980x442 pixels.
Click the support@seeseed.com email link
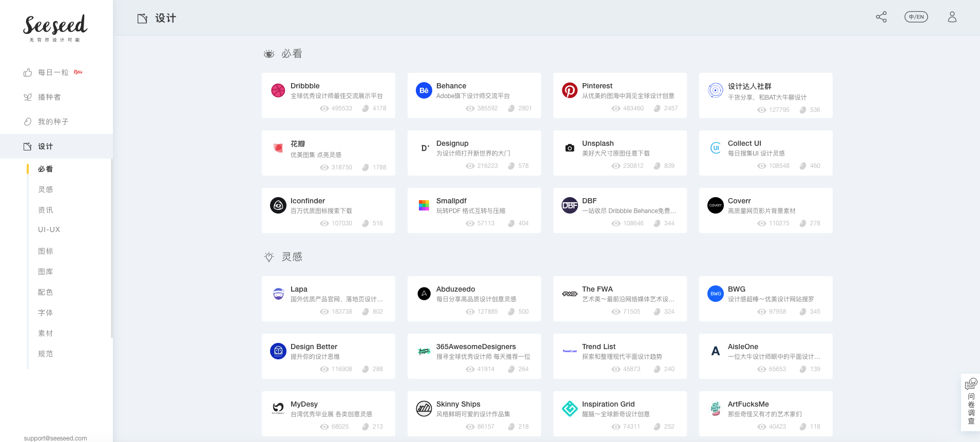point(55,438)
